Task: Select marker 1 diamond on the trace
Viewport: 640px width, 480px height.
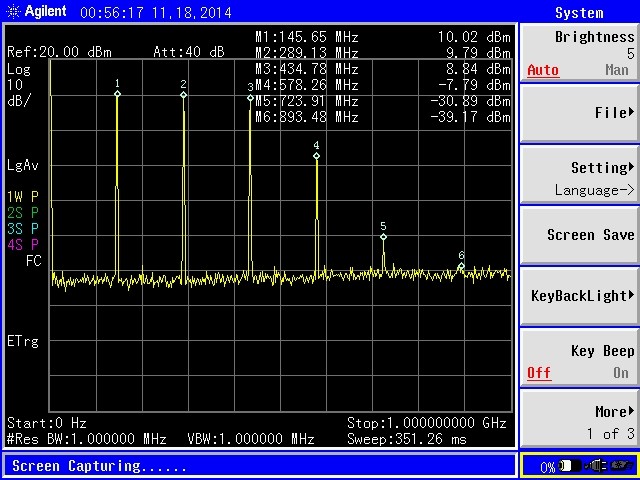Action: click(117, 94)
